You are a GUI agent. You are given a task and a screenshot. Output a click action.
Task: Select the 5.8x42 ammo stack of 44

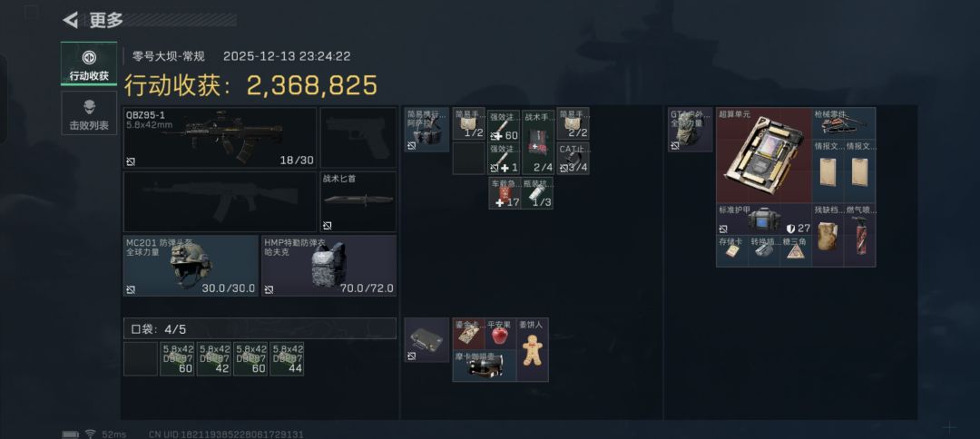287,359
